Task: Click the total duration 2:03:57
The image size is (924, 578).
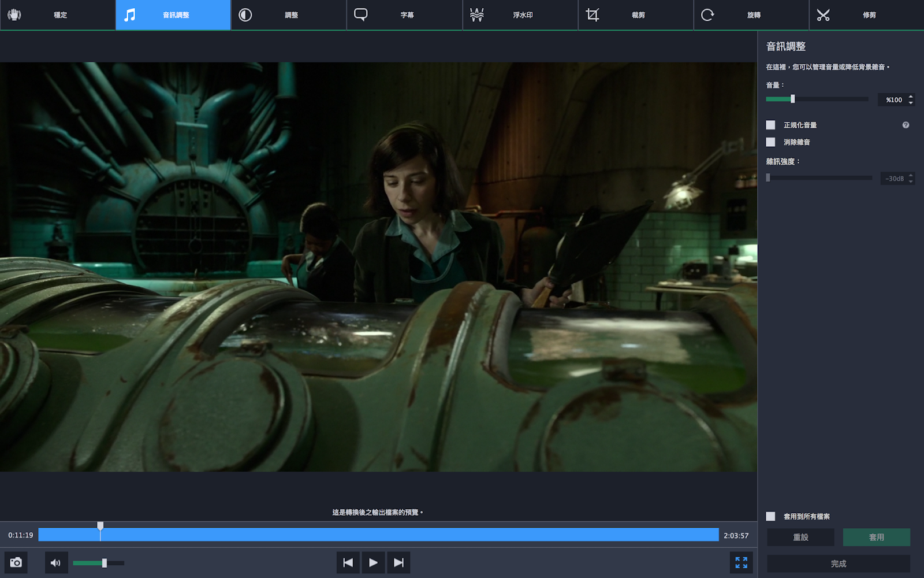Action: pos(736,536)
